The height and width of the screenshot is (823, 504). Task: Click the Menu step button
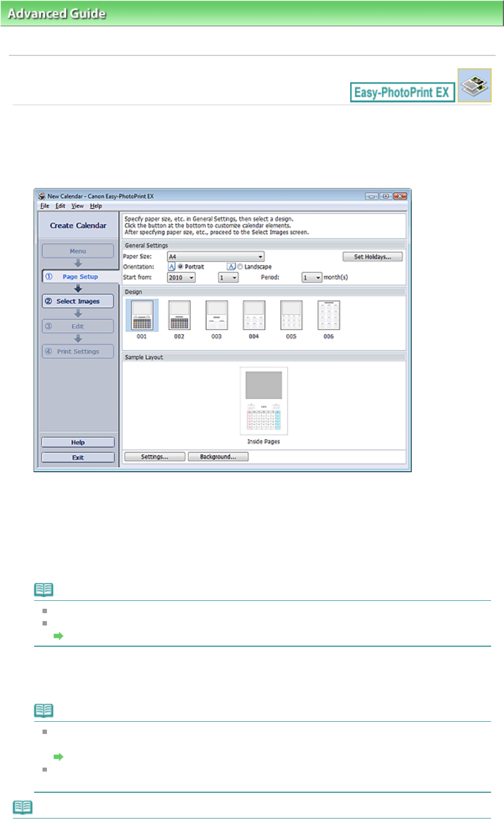click(x=78, y=251)
